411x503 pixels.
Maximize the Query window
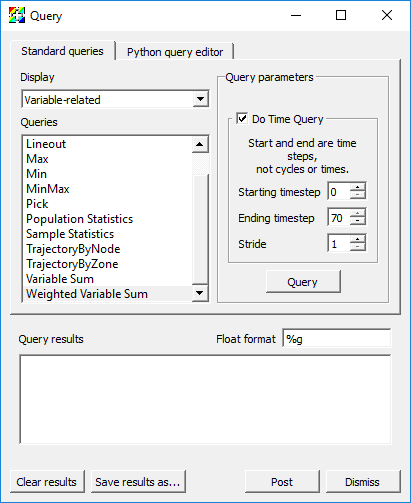341,15
